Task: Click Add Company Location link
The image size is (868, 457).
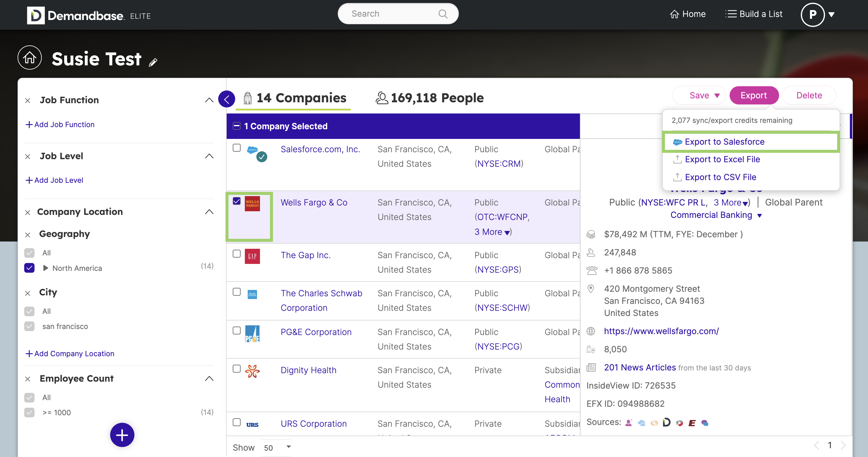Action: click(x=70, y=353)
